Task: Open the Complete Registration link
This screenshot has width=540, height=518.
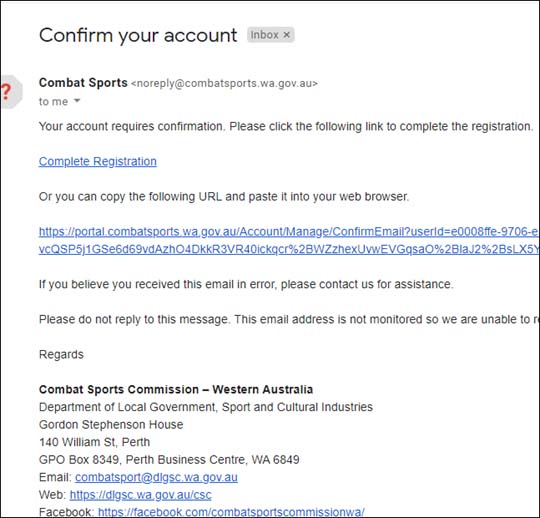Action: (98, 161)
